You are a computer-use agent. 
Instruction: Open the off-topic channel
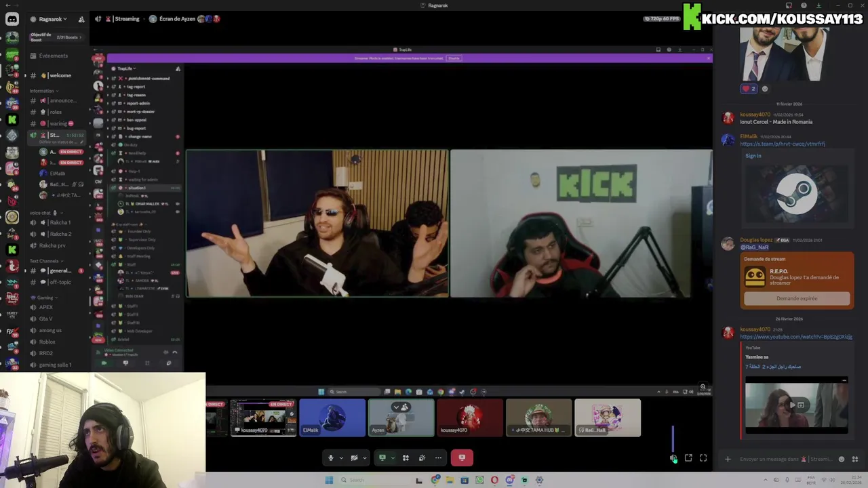pyautogui.click(x=57, y=282)
